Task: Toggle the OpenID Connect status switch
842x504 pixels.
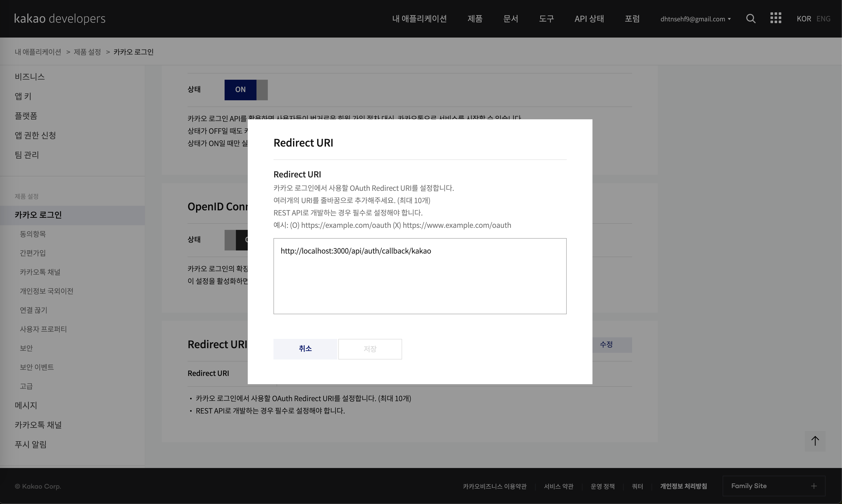Action: [236, 240]
